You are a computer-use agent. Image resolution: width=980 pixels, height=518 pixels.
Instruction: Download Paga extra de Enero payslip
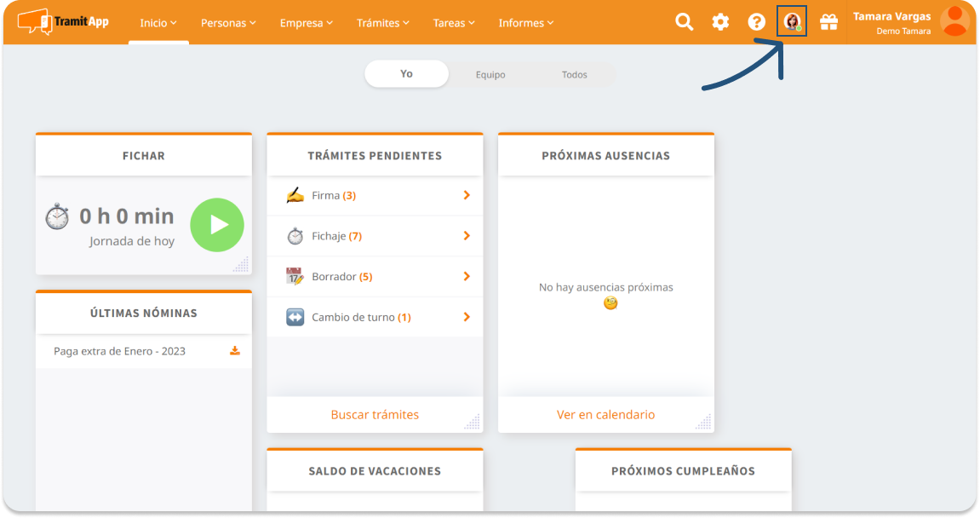click(x=235, y=351)
